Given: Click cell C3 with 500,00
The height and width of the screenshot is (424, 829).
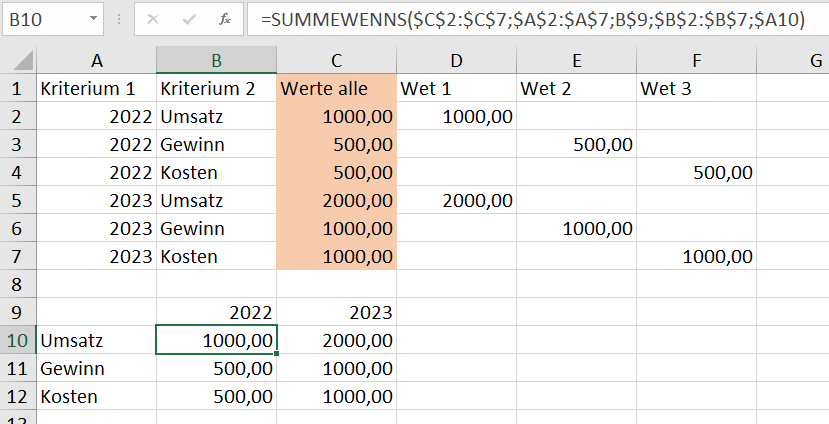Looking at the screenshot, I should pos(337,144).
